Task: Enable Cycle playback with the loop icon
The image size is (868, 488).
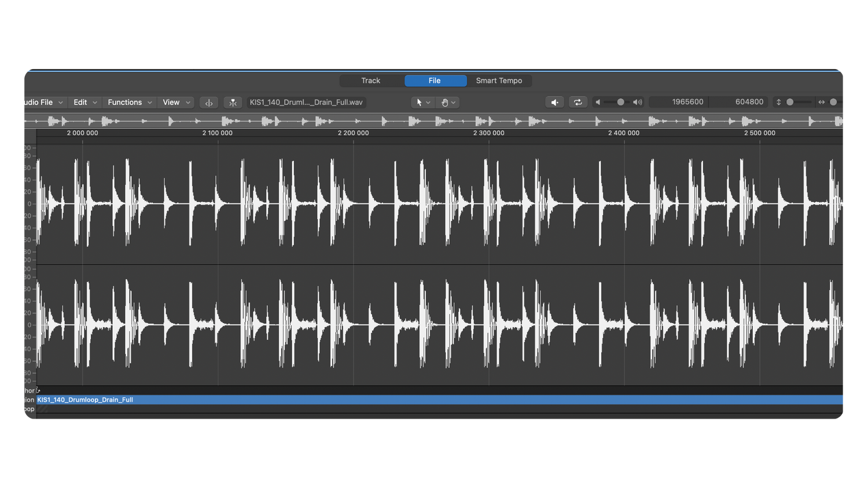Action: pyautogui.click(x=578, y=102)
